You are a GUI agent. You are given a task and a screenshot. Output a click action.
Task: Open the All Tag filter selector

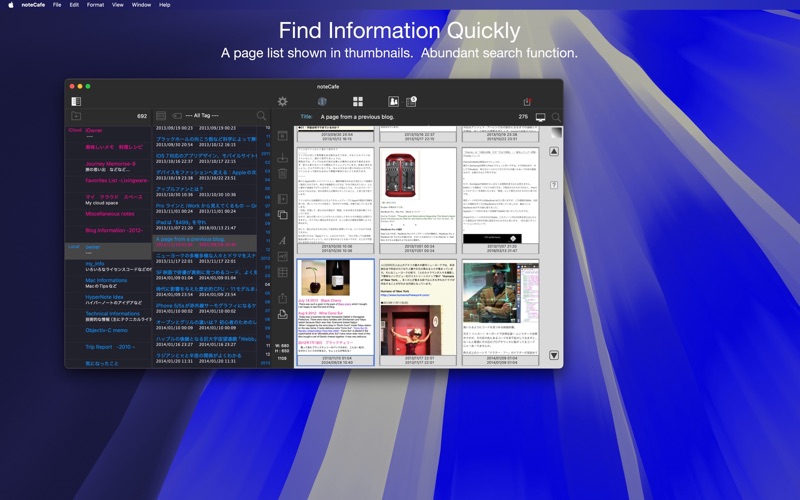point(202,116)
